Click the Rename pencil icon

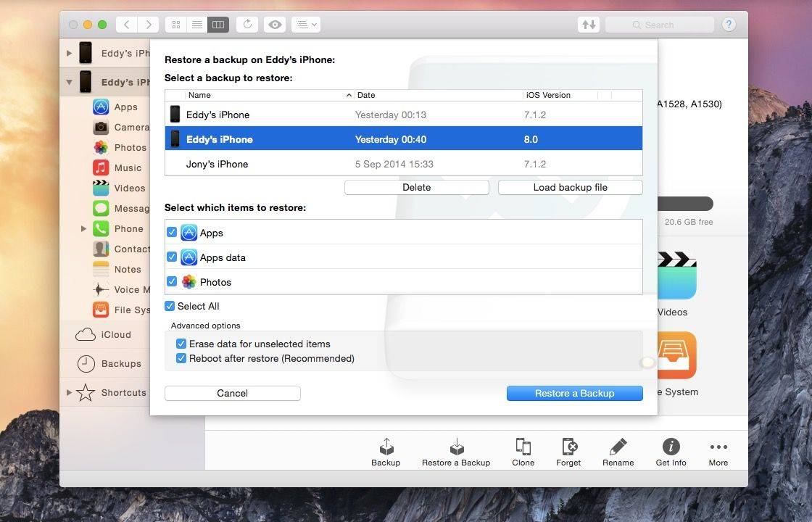pos(618,447)
